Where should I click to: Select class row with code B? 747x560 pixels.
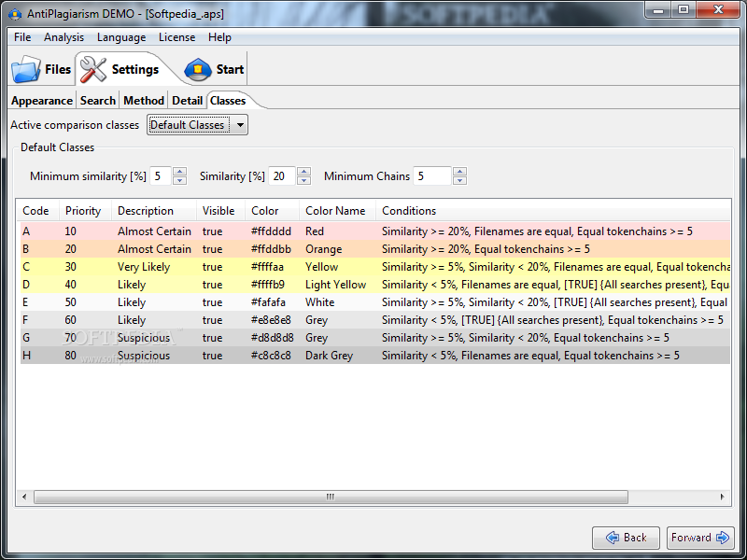[x=375, y=249]
